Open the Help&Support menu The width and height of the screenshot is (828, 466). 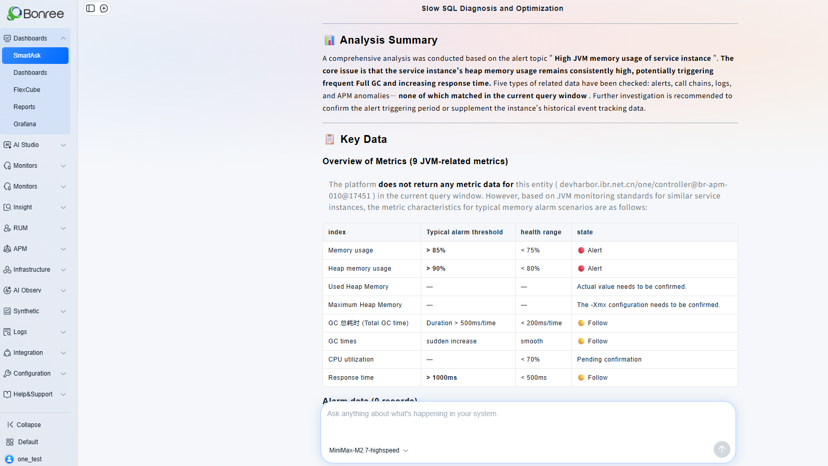coord(35,394)
